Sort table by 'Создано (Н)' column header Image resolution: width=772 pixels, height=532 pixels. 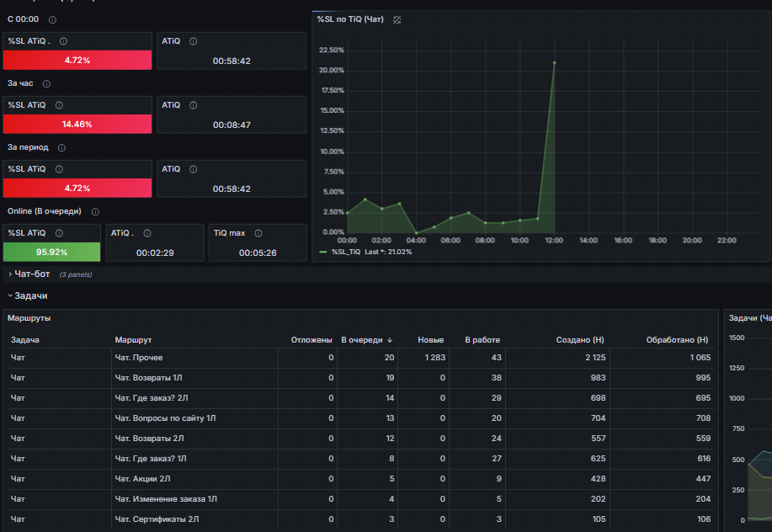click(580, 340)
